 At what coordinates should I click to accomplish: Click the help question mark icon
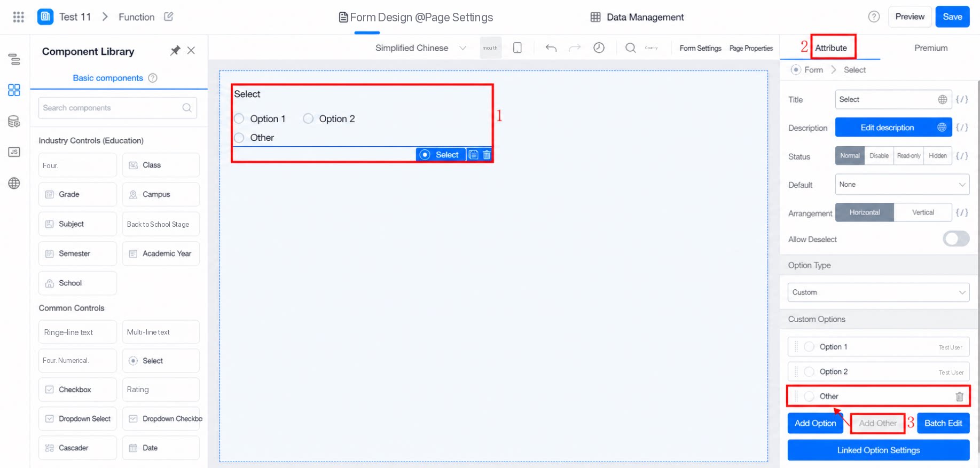(874, 17)
